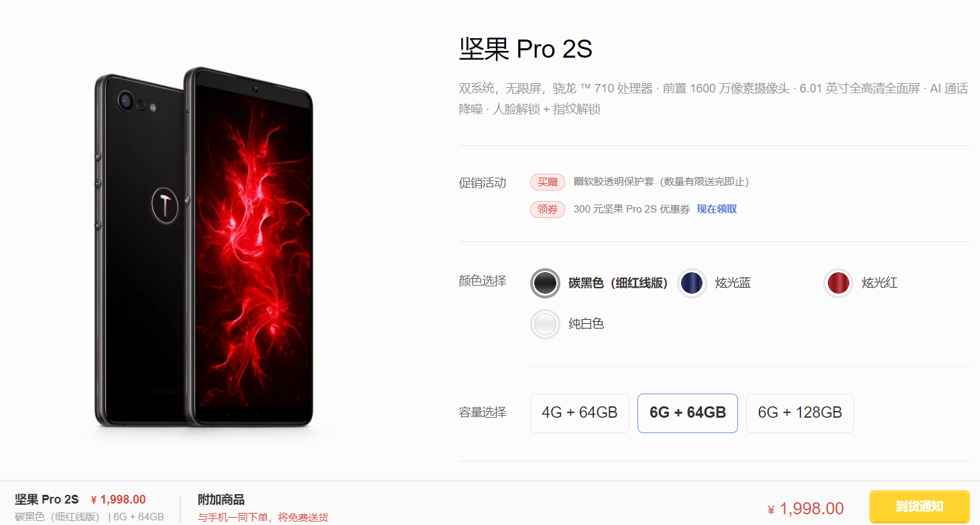
Task: Select the 6G + 128GB capacity option
Action: [800, 413]
